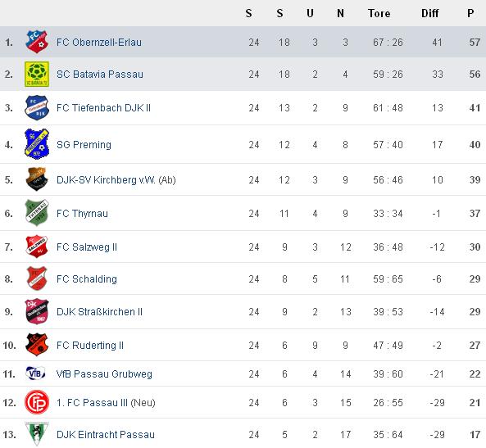Open the FC Obernzell-Erlau team link

[99, 42]
